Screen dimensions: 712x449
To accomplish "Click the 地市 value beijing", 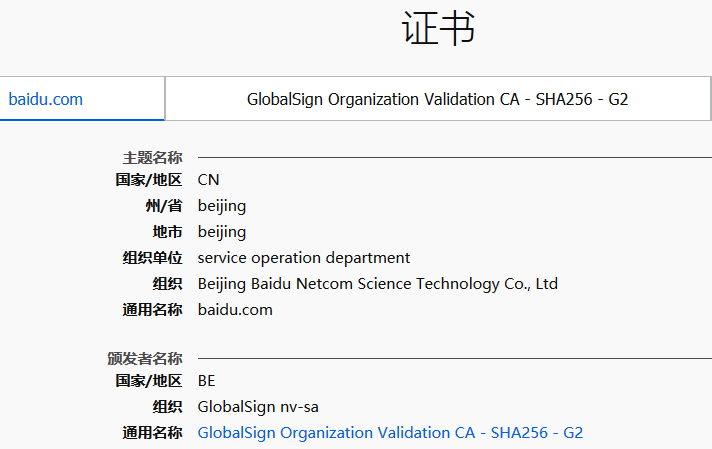I will click(x=222, y=232).
